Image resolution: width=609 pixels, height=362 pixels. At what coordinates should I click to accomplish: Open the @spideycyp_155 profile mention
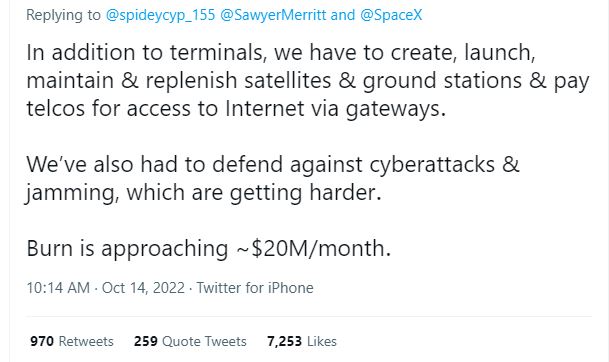160,16
